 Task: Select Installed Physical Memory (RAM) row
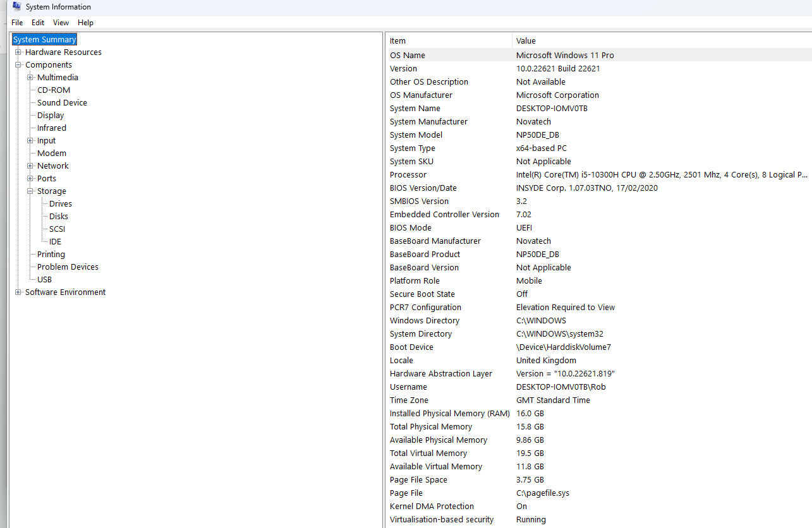coord(598,414)
